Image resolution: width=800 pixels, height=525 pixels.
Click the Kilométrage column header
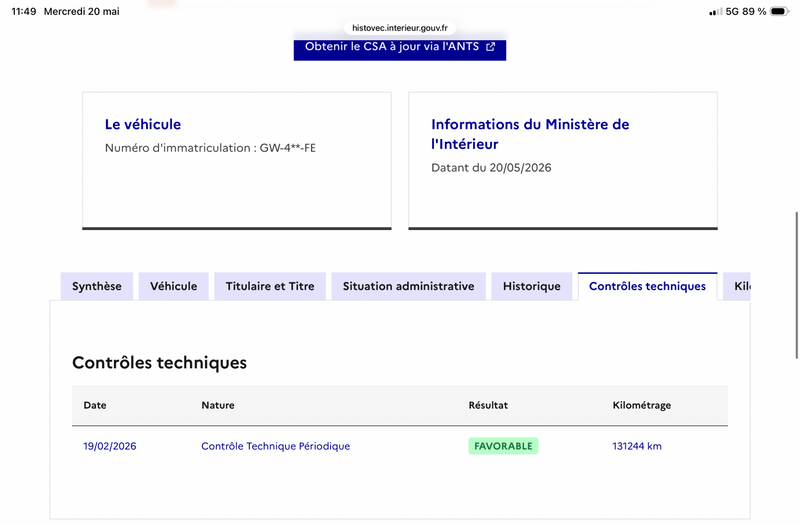click(x=642, y=405)
